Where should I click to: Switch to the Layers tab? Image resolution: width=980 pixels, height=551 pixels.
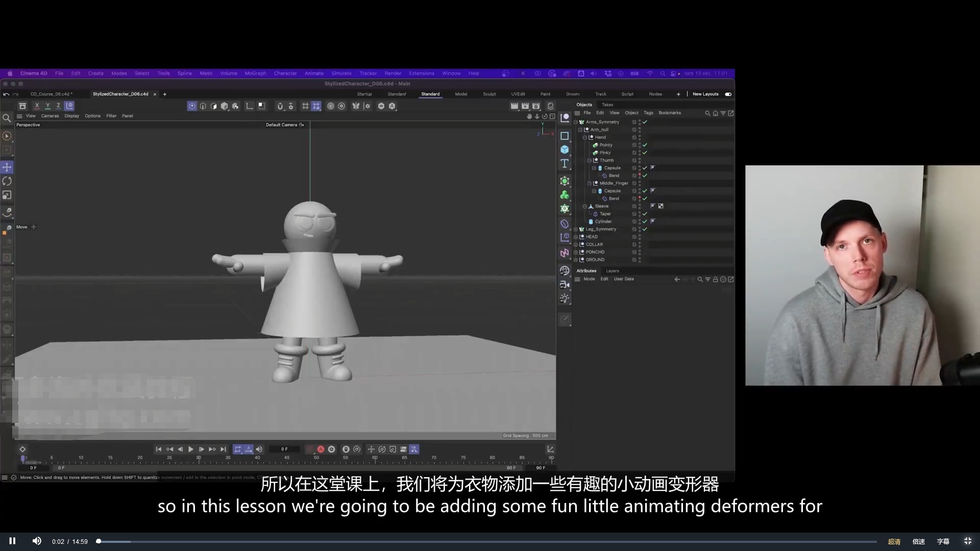[612, 271]
